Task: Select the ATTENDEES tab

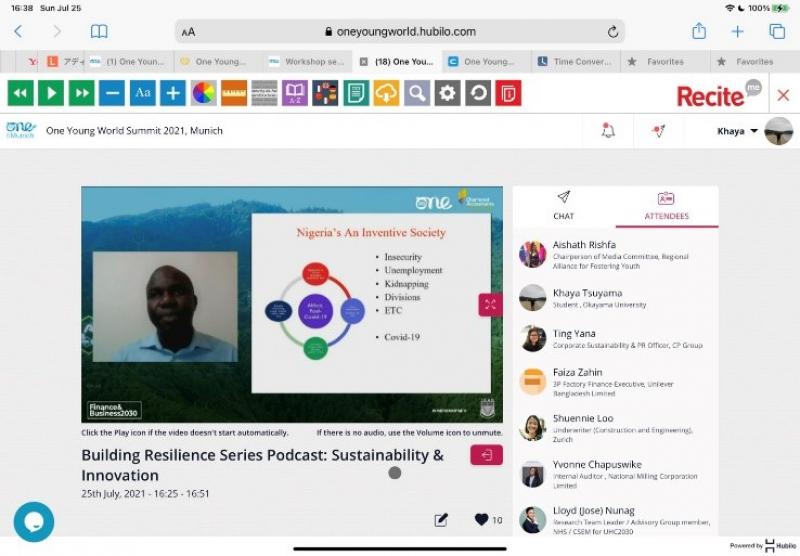Action: pyautogui.click(x=666, y=206)
